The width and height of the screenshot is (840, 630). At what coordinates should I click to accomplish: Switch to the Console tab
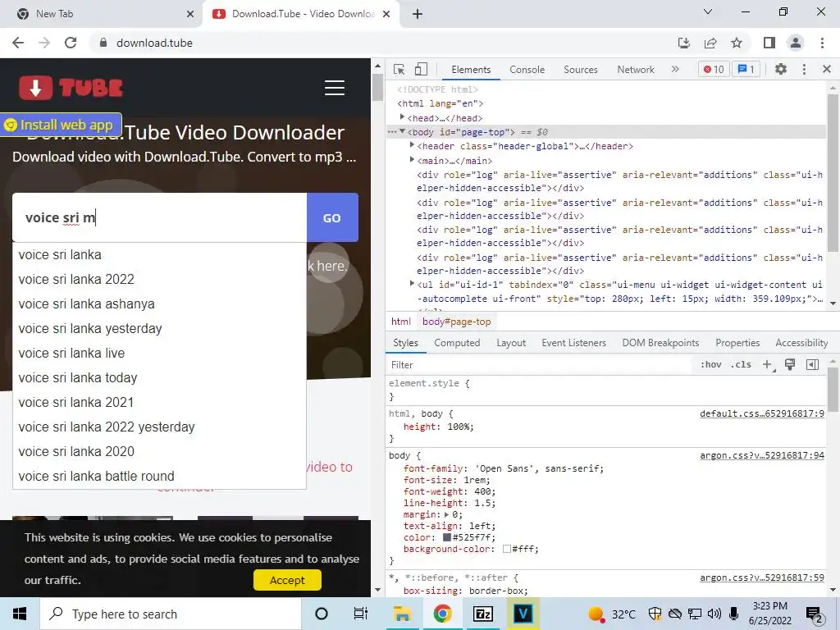pyautogui.click(x=527, y=70)
